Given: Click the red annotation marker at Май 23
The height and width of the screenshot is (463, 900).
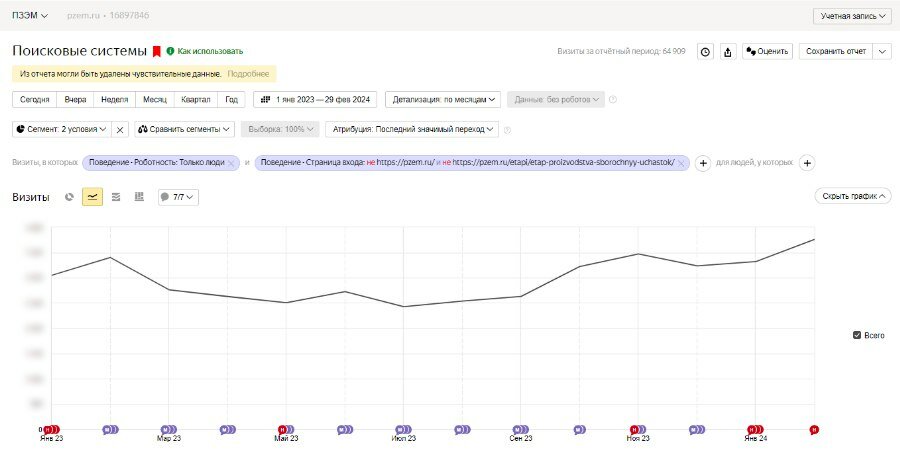Looking at the screenshot, I should pos(282,429).
